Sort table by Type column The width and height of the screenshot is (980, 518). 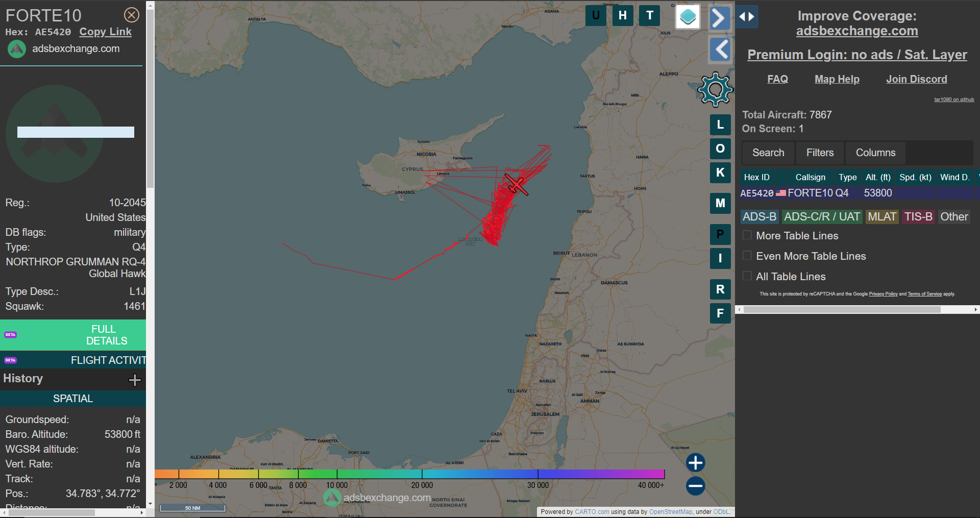[x=847, y=177]
